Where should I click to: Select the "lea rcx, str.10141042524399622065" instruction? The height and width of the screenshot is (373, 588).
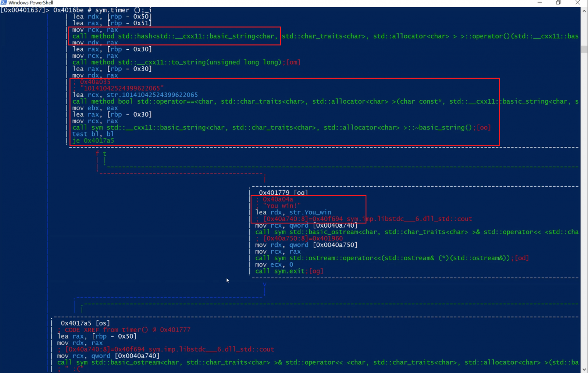coord(135,95)
